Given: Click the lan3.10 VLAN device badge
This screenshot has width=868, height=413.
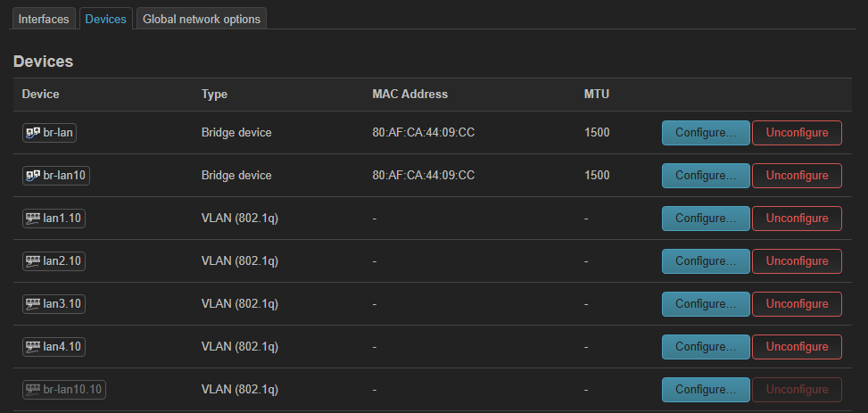Looking at the screenshot, I should 54,304.
